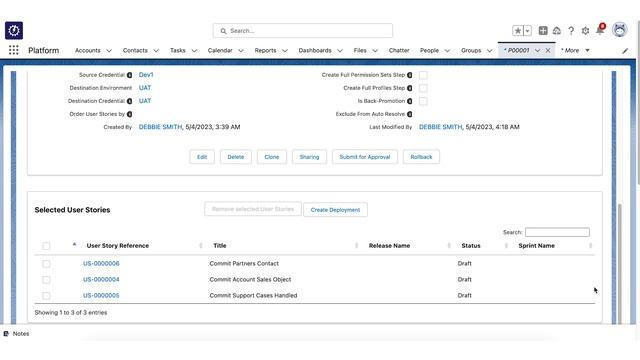The width and height of the screenshot is (640, 360).
Task: Open the App Launcher grid icon
Action: tap(13, 50)
